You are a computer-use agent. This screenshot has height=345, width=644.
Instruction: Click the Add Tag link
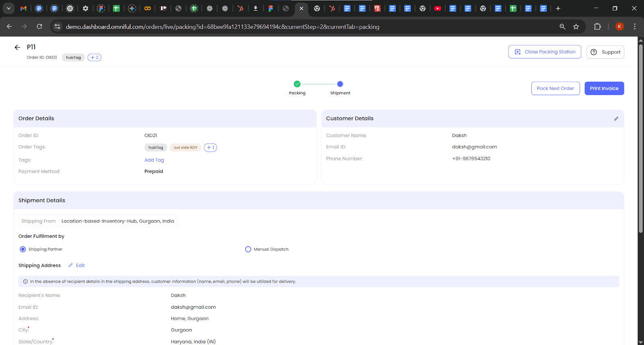point(154,160)
